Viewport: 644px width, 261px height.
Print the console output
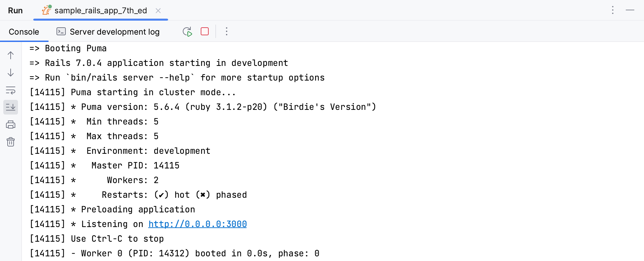point(11,125)
